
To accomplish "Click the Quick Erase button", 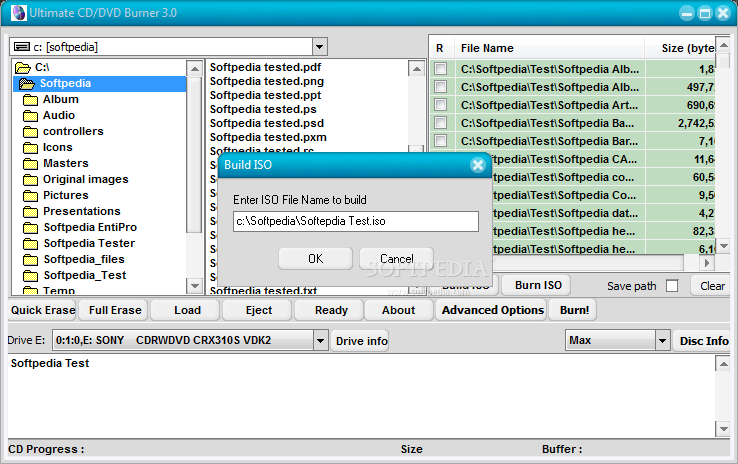I will 43,310.
